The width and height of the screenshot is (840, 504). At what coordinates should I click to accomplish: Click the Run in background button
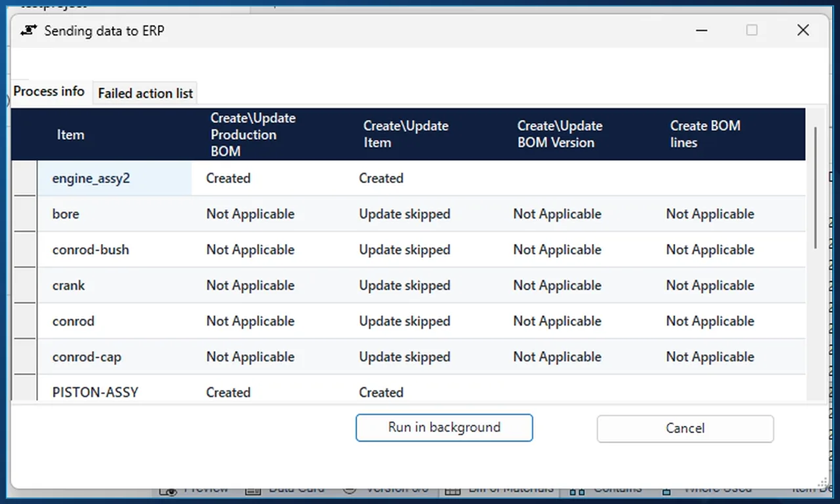pos(444,428)
